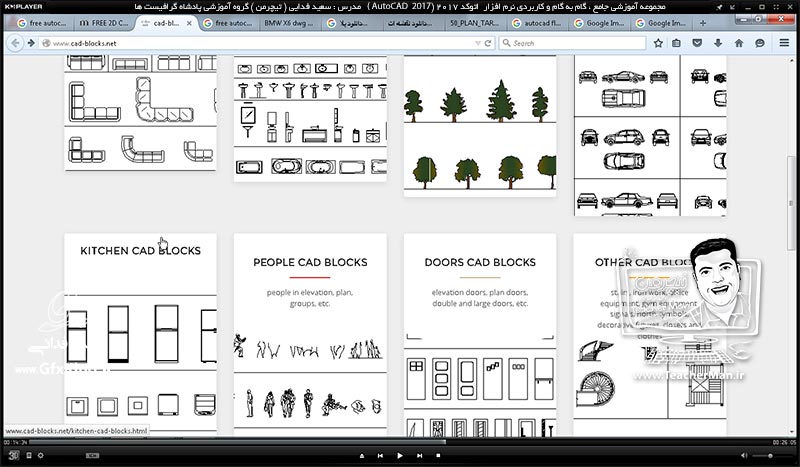Switch to the first 'free autoc...' tab
The width and height of the screenshot is (800, 467).
[42, 23]
